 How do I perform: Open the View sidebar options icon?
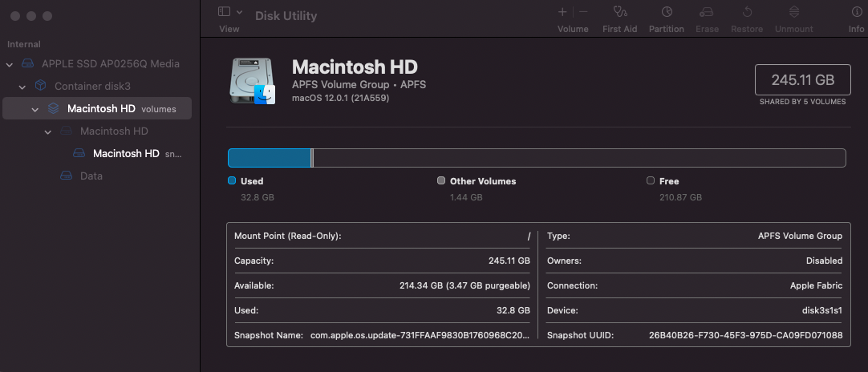point(224,11)
